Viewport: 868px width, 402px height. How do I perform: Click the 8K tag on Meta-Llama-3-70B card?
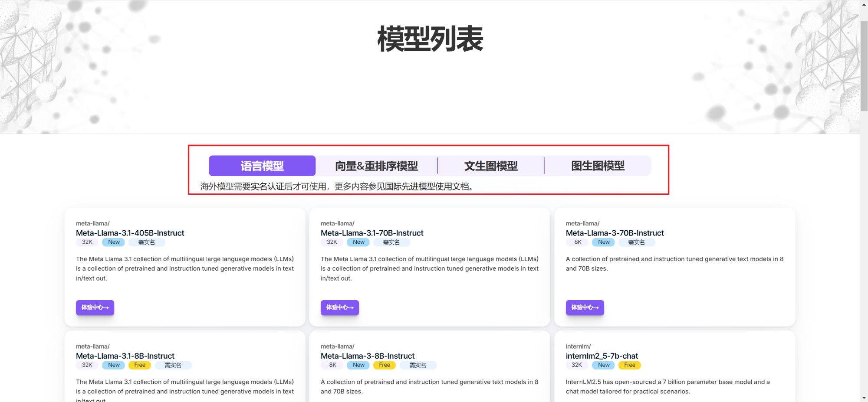(x=577, y=242)
